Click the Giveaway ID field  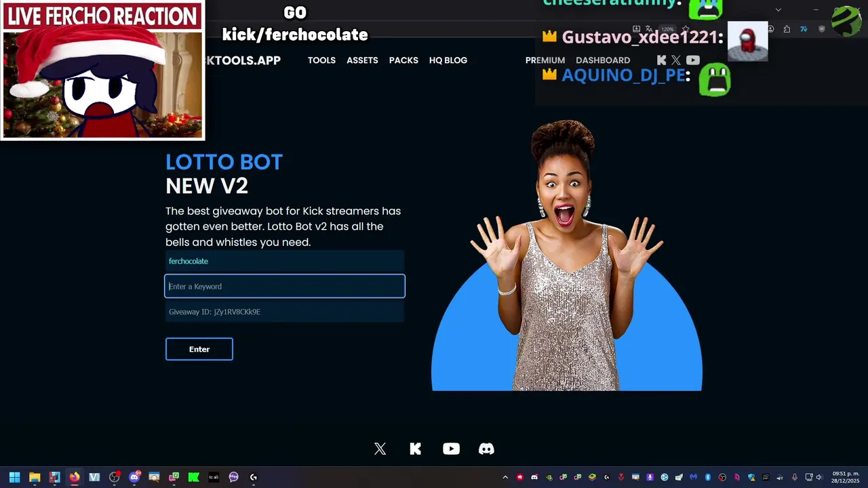coord(285,312)
